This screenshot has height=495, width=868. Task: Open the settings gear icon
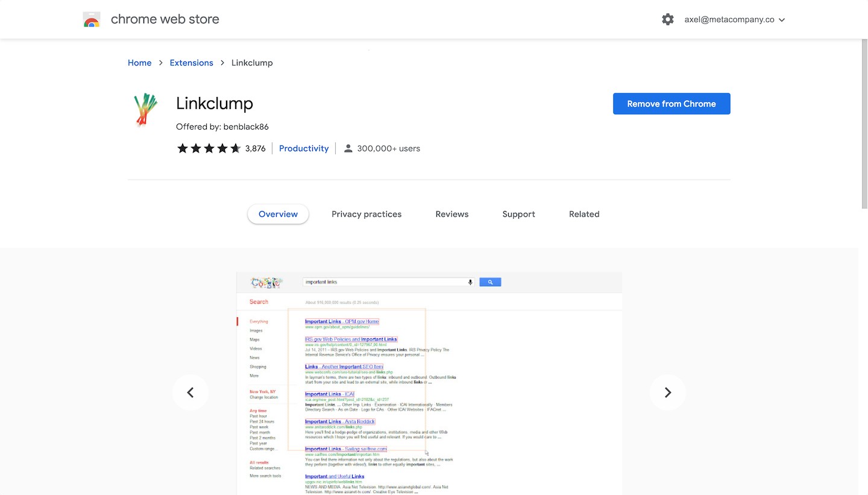tap(668, 19)
